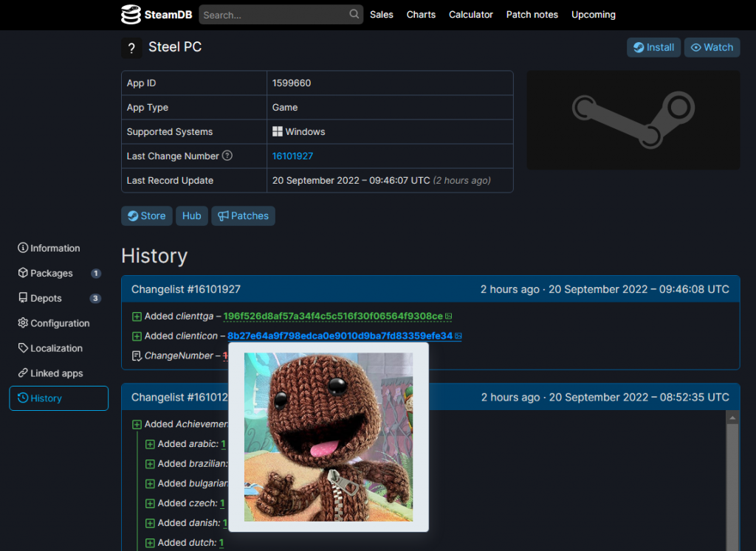Switch to the Packages section
This screenshot has width=756, height=551.
[x=59, y=273]
